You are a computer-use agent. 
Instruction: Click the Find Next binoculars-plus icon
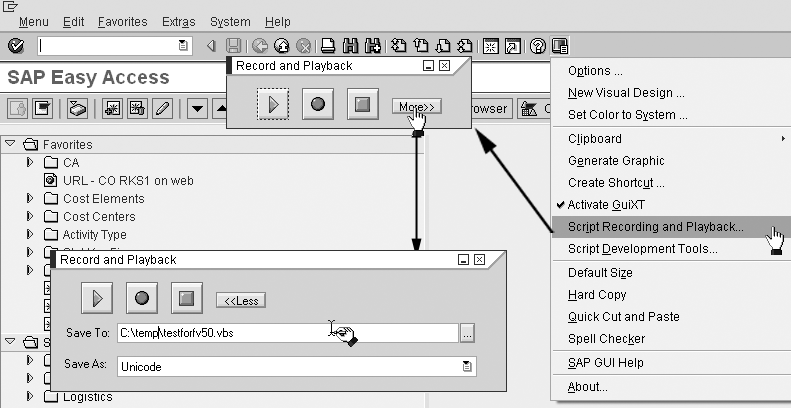coord(372,46)
